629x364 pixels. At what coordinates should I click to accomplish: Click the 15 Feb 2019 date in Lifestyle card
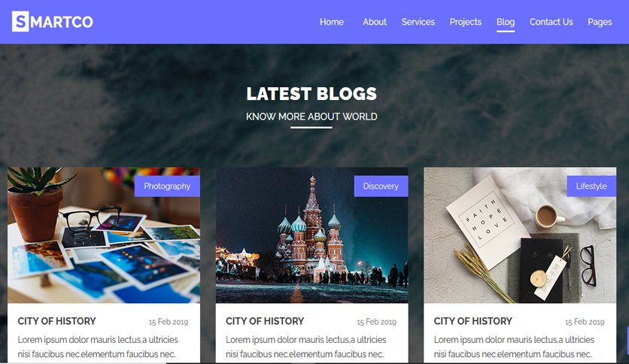585,322
